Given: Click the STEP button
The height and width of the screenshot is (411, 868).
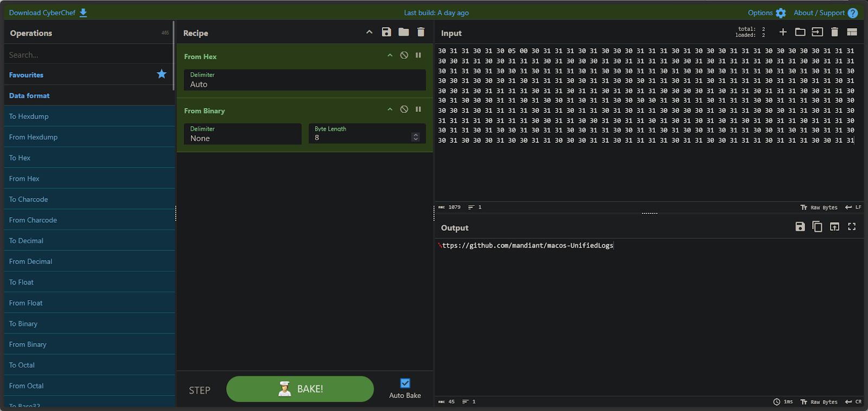Looking at the screenshot, I should (x=200, y=390).
